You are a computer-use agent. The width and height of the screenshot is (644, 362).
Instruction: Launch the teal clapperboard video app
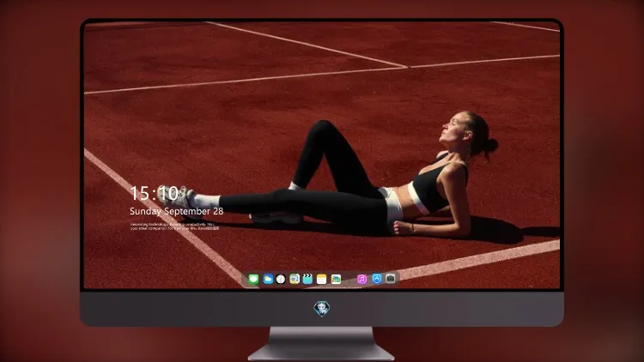(307, 279)
